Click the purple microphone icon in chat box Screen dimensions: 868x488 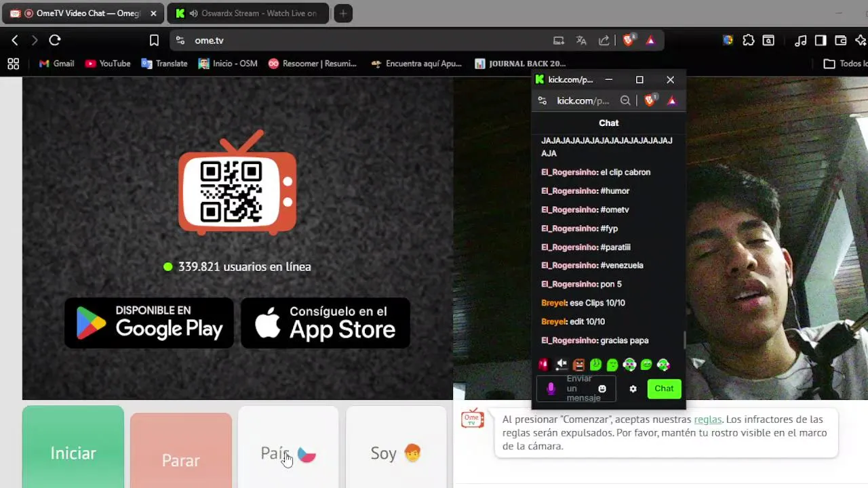551,389
